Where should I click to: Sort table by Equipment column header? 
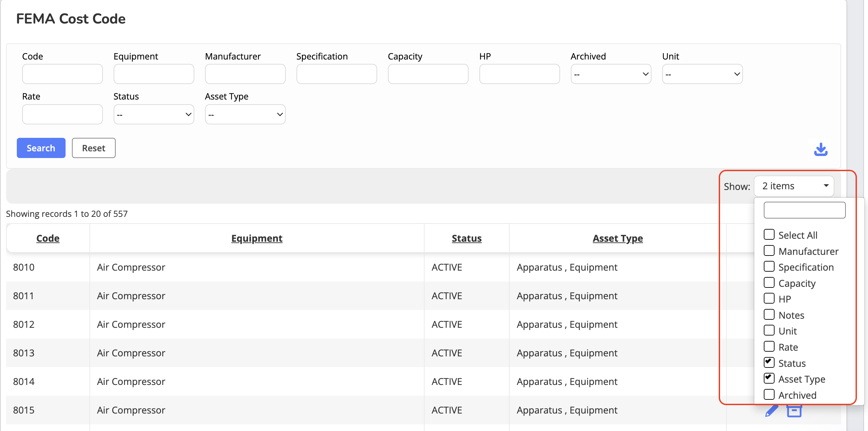[x=257, y=238]
